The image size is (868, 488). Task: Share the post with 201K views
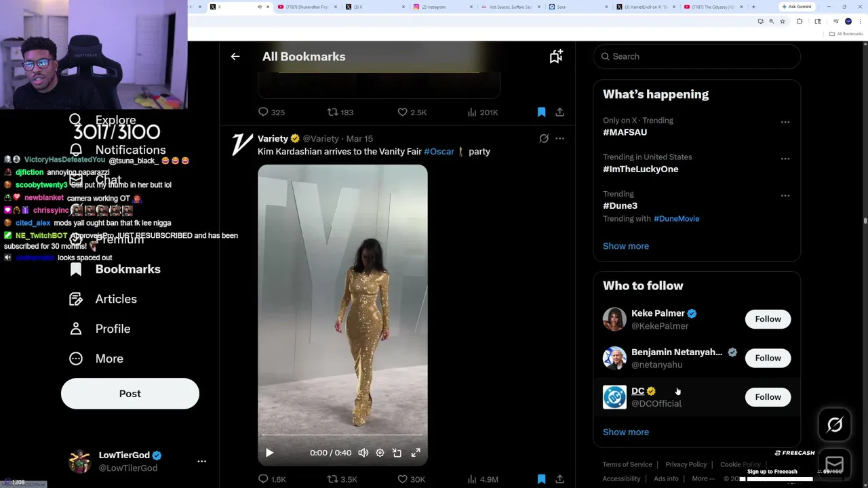559,112
